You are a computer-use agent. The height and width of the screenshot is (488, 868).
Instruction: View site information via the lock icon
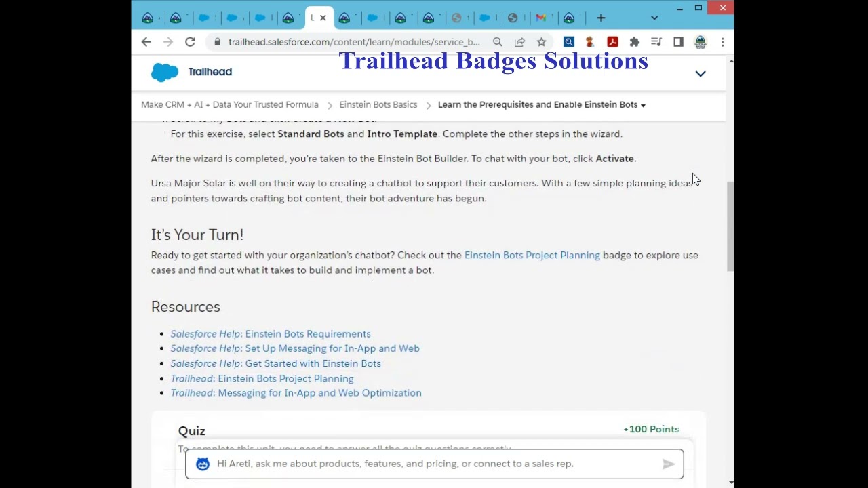click(217, 42)
